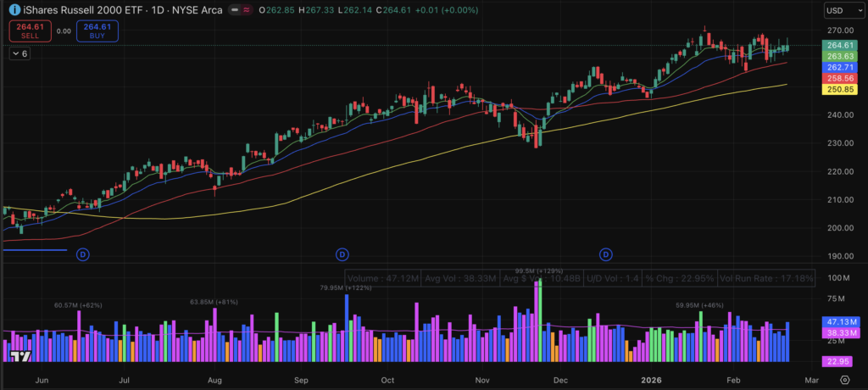The height and width of the screenshot is (390, 868).
Task: Click the TradingView logo in bottom-left corner
Action: 21,358
